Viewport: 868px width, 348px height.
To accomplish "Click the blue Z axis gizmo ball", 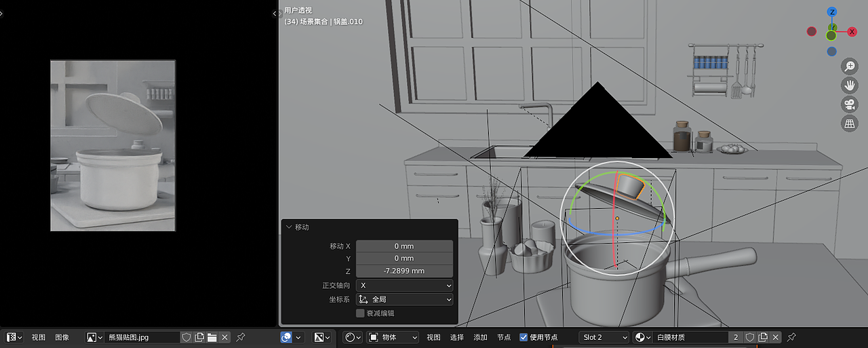I will [832, 12].
